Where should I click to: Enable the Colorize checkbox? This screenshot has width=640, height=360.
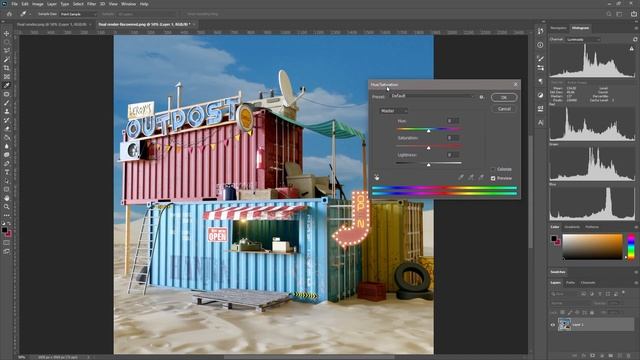pos(493,169)
